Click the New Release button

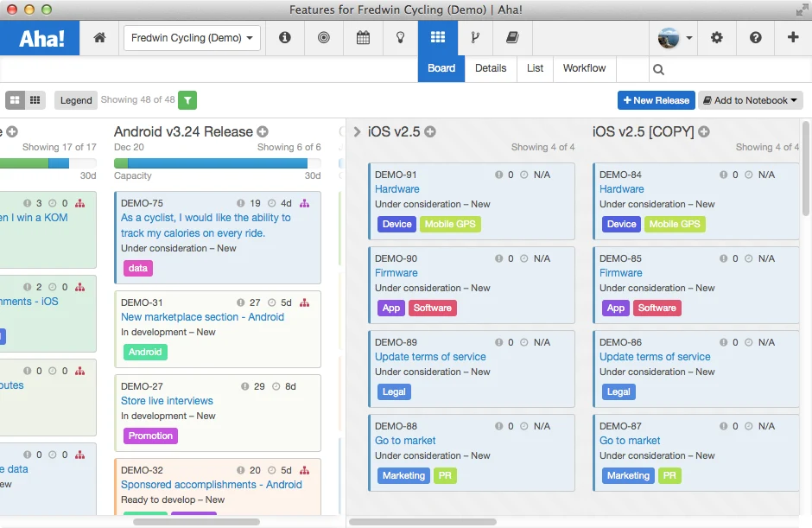[x=657, y=100]
